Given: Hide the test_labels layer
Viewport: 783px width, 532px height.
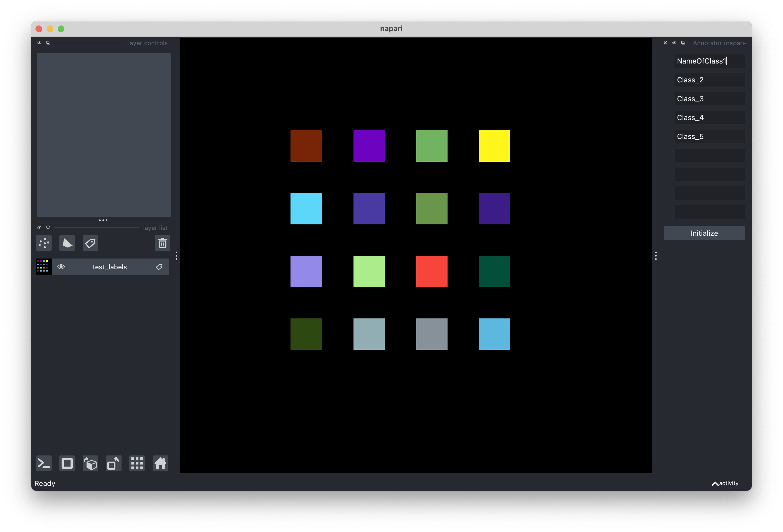Looking at the screenshot, I should point(61,267).
